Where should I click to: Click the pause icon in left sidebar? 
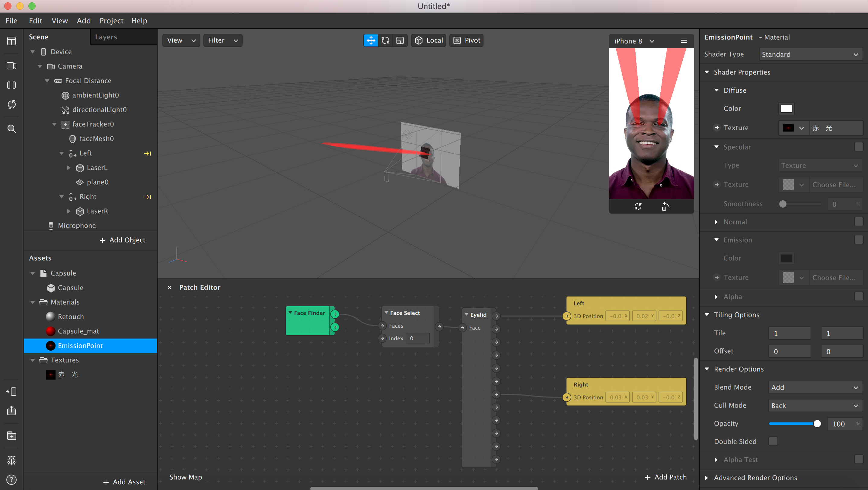pyautogui.click(x=11, y=85)
